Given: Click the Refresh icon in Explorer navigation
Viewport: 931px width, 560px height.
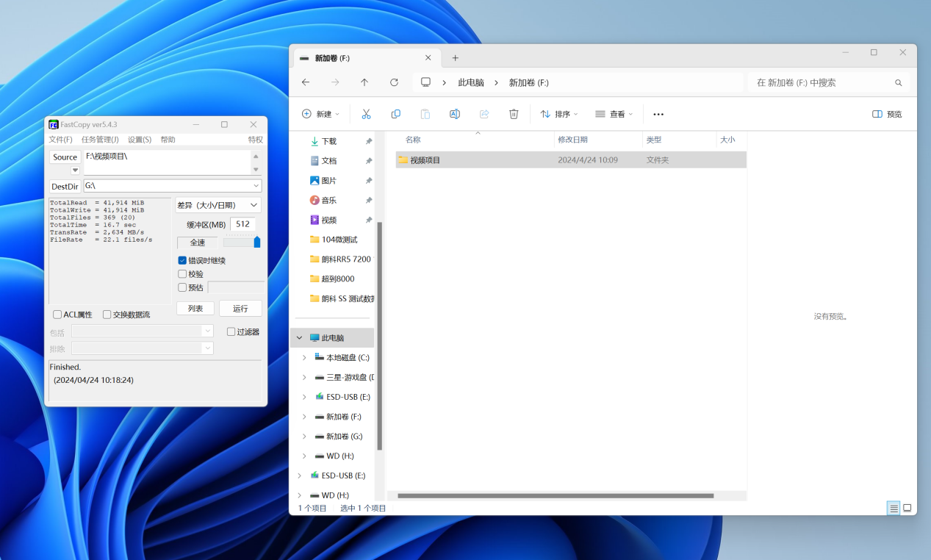Looking at the screenshot, I should coord(394,82).
